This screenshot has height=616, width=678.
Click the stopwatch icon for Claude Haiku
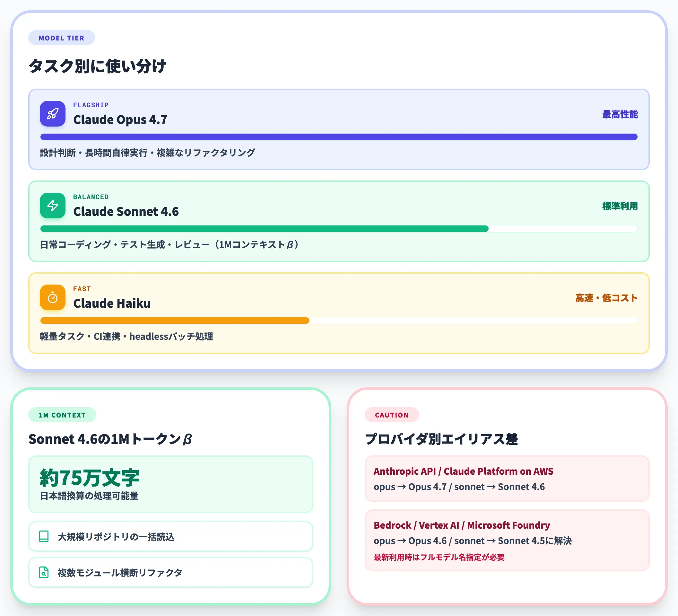(52, 297)
